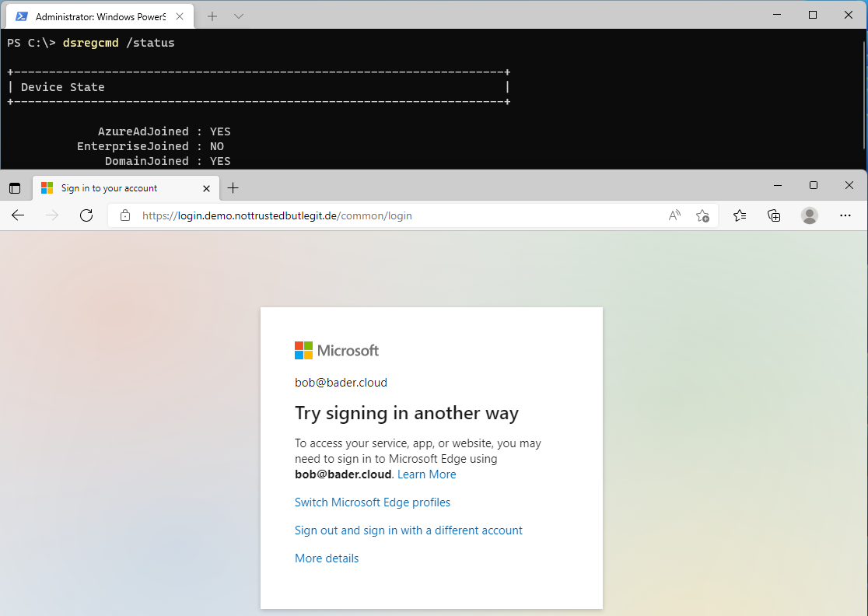Add this page to favorites

pyautogui.click(x=702, y=216)
